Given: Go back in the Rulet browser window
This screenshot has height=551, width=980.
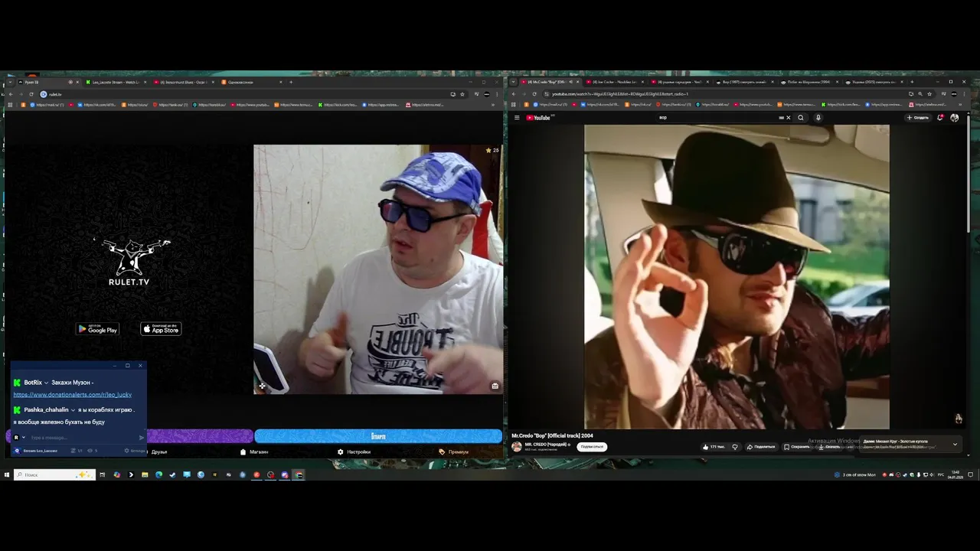Looking at the screenshot, I should click(x=10, y=94).
